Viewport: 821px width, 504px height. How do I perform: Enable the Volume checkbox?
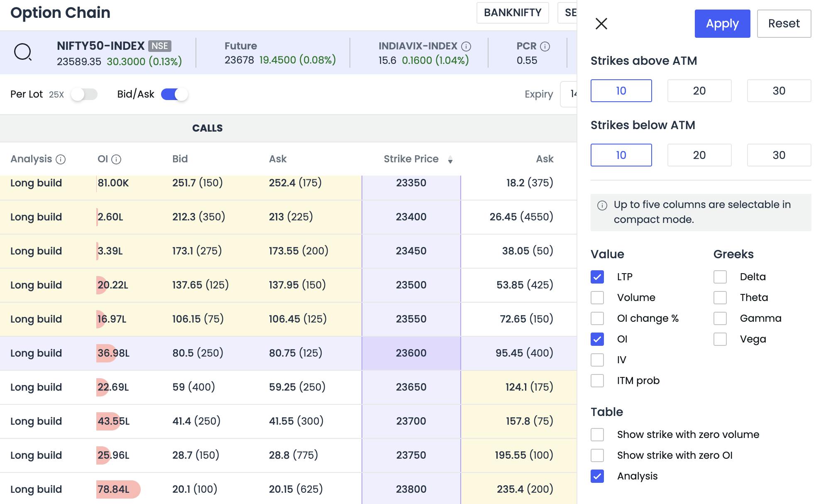[597, 298]
